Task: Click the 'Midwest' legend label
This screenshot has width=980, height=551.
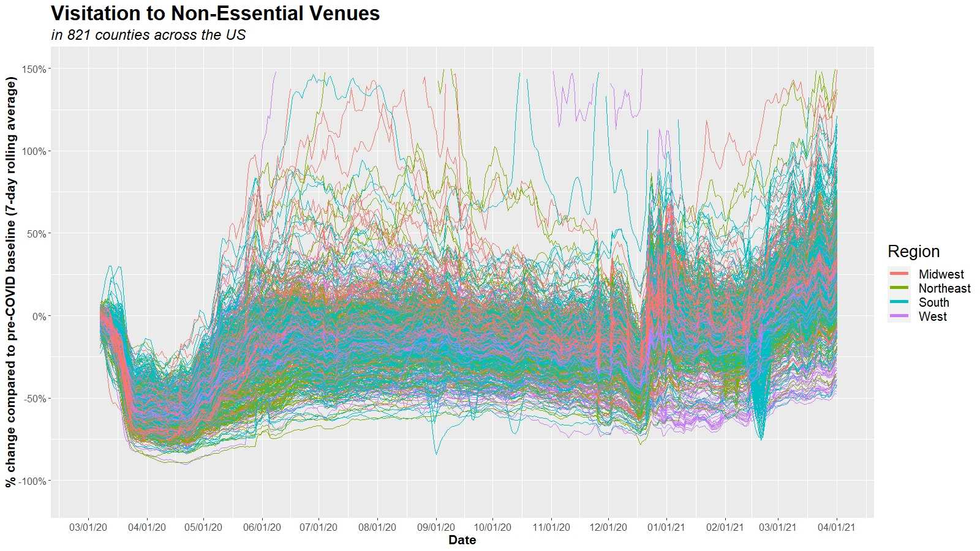Action: (941, 274)
